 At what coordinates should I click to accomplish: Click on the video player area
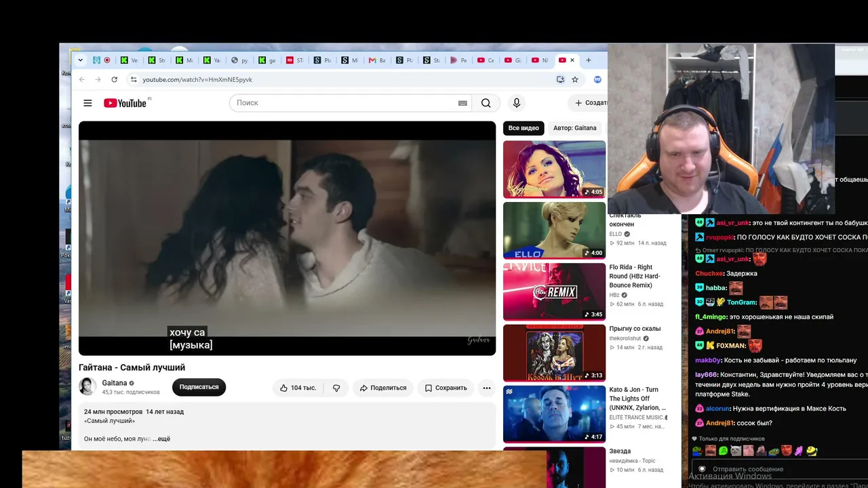point(287,238)
